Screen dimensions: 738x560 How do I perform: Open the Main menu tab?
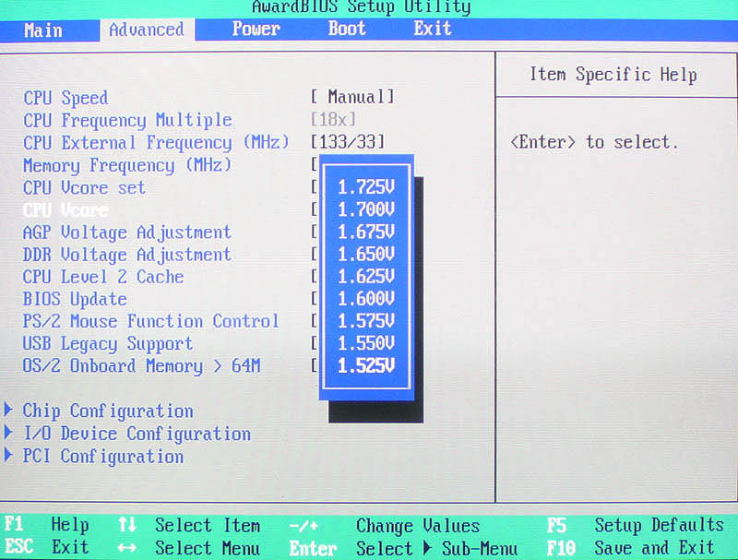[x=43, y=30]
